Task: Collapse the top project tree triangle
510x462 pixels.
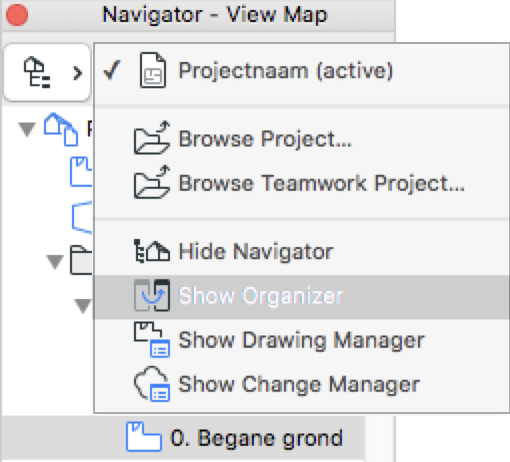Action: click(27, 129)
